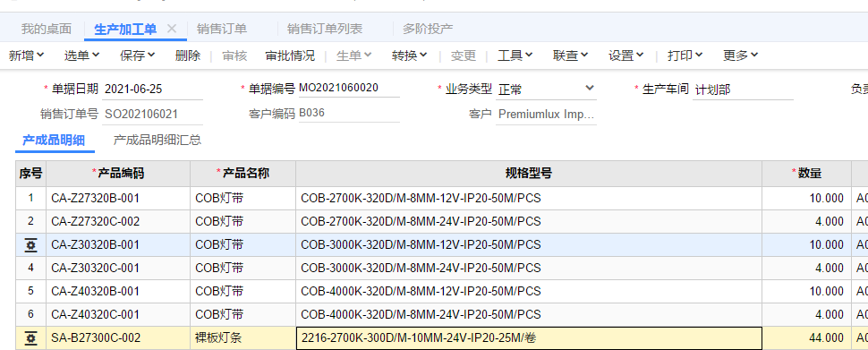Switch to 销售订单列表 tab
Image resolution: width=868 pixels, height=350 pixels.
click(x=325, y=29)
